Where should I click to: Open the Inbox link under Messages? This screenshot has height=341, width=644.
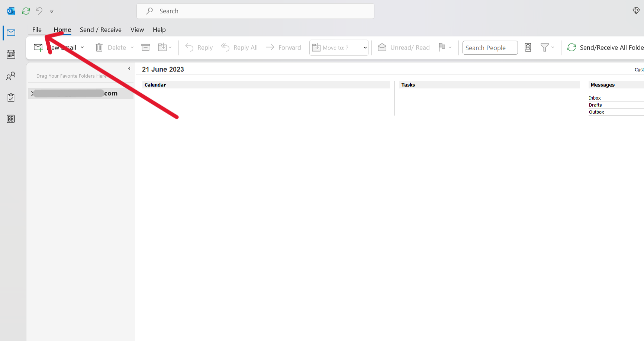click(595, 98)
